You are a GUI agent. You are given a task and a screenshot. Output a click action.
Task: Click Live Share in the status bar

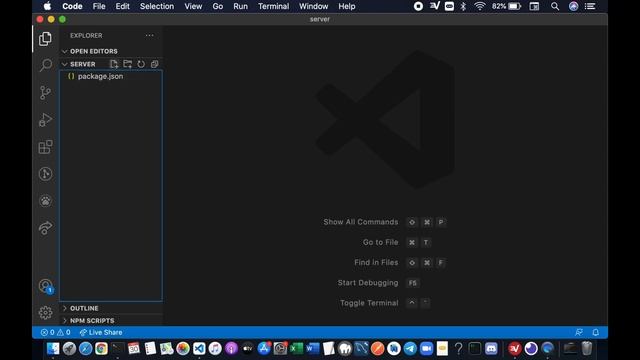(x=101, y=332)
